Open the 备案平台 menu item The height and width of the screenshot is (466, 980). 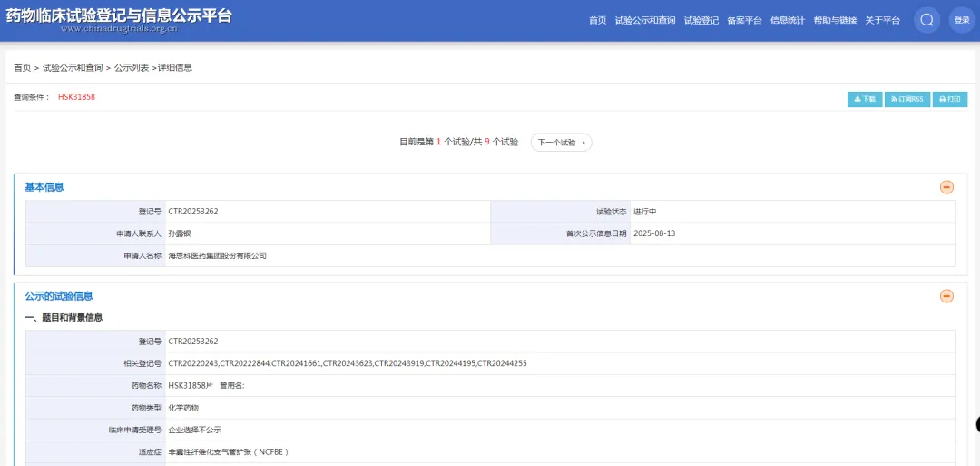tap(744, 20)
